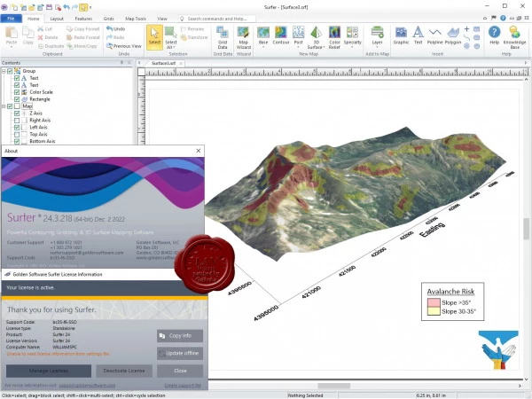Screen dimensions: 532x399
Task: Open the Knowledge Base
Action: point(514,37)
